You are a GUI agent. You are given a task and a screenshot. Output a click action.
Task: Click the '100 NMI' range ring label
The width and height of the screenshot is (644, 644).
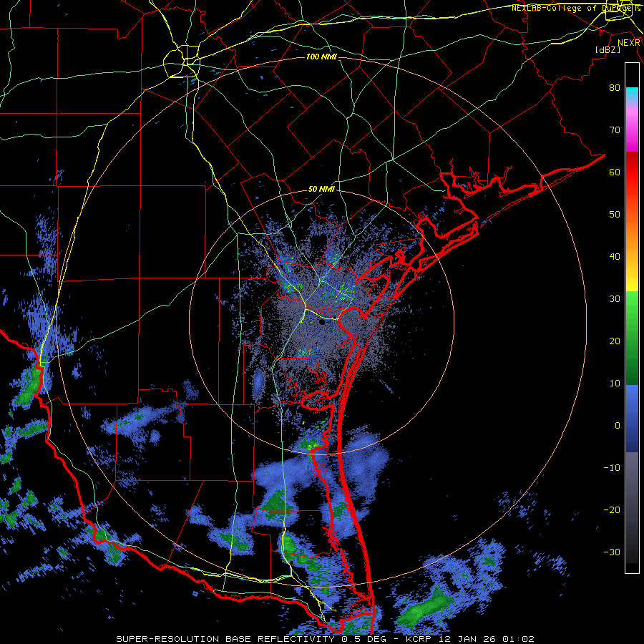(x=321, y=57)
